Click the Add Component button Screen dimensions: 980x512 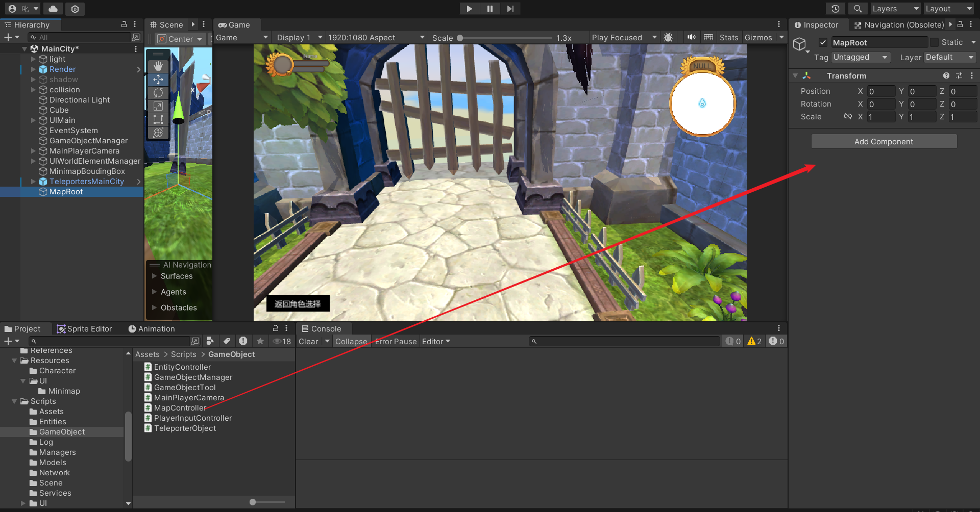[x=884, y=142]
